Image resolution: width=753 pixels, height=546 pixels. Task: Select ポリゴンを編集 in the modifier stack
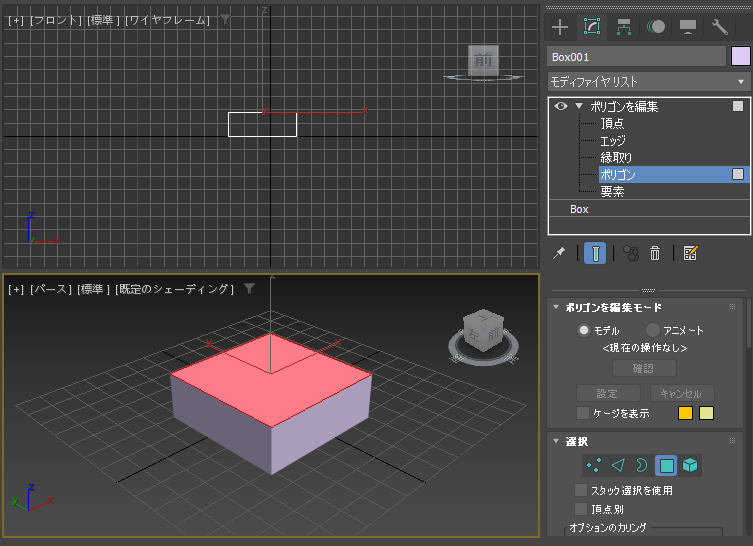(624, 106)
